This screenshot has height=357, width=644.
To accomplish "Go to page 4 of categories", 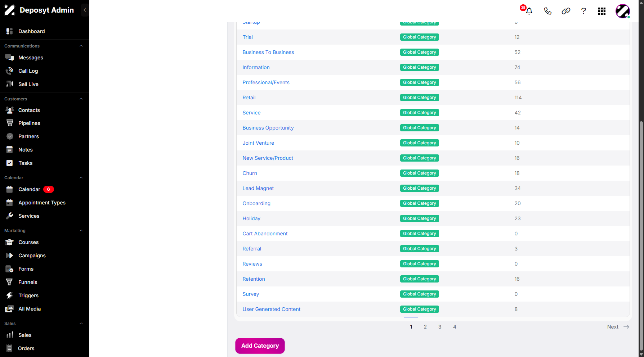I will tap(455, 327).
